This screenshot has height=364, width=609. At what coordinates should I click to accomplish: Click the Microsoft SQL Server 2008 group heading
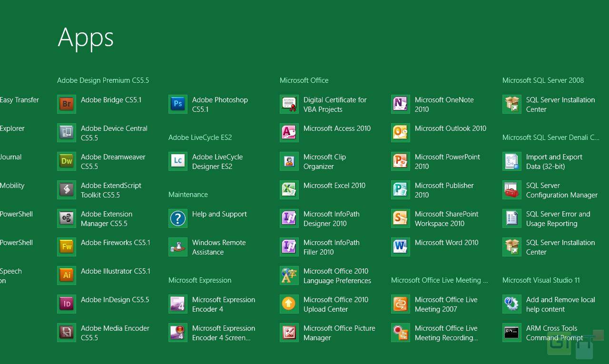[x=543, y=80]
